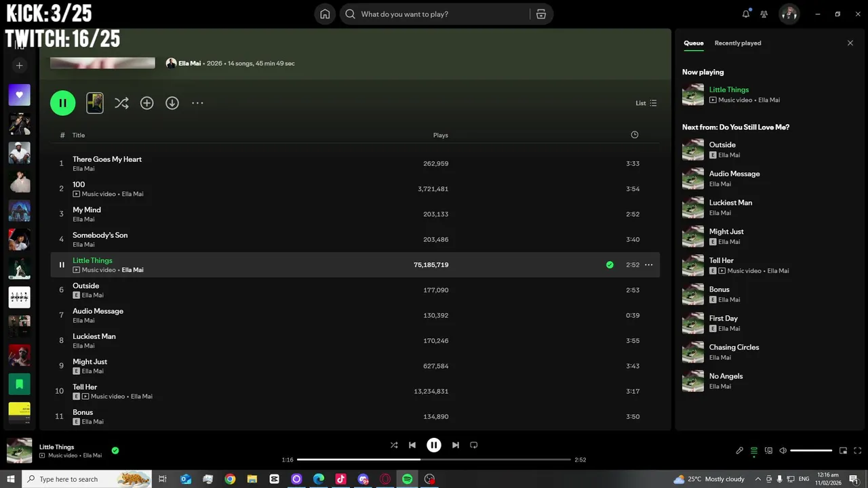Show lyrics with the microphone icon

pos(740,451)
